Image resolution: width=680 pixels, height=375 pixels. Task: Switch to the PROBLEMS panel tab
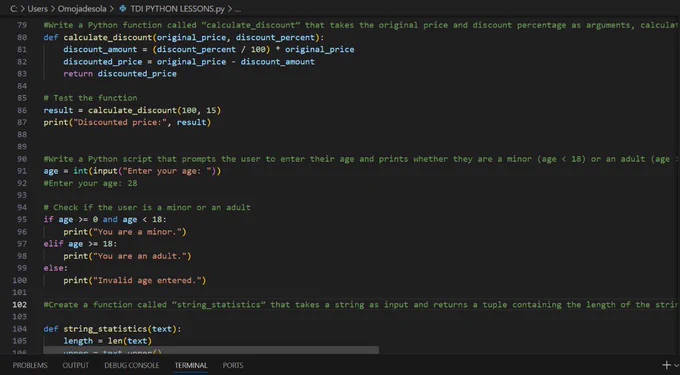tap(30, 365)
